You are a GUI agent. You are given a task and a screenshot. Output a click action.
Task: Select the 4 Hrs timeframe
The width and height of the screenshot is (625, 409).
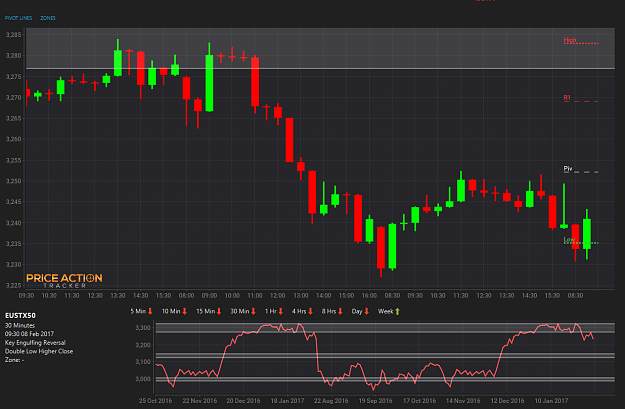(299, 311)
